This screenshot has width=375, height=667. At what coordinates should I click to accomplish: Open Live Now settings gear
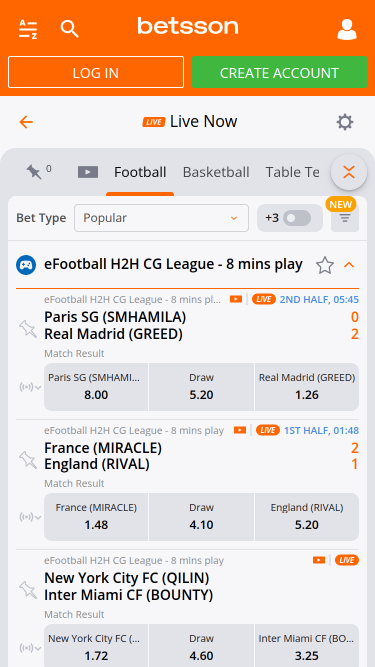(x=345, y=123)
